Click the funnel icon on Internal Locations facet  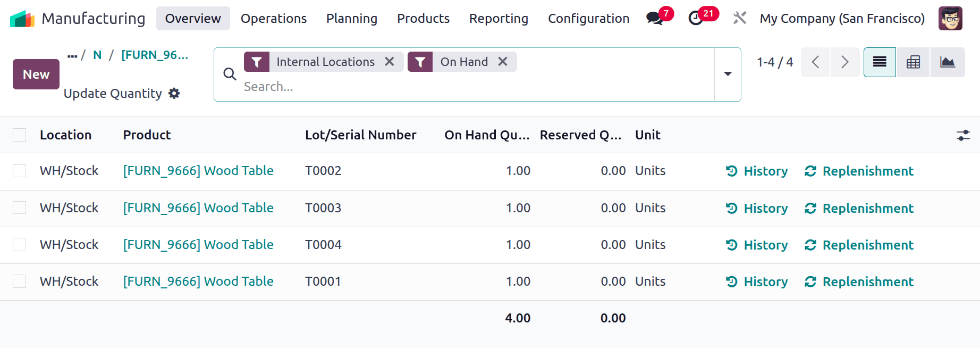[x=257, y=62]
